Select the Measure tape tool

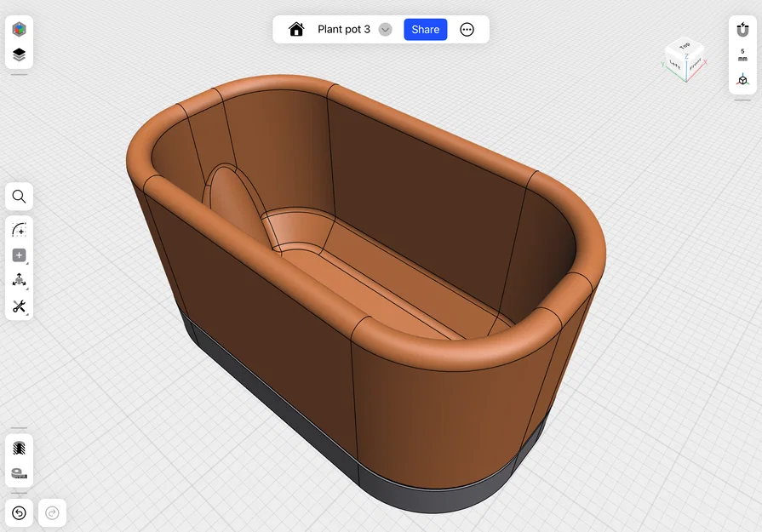pos(19,472)
